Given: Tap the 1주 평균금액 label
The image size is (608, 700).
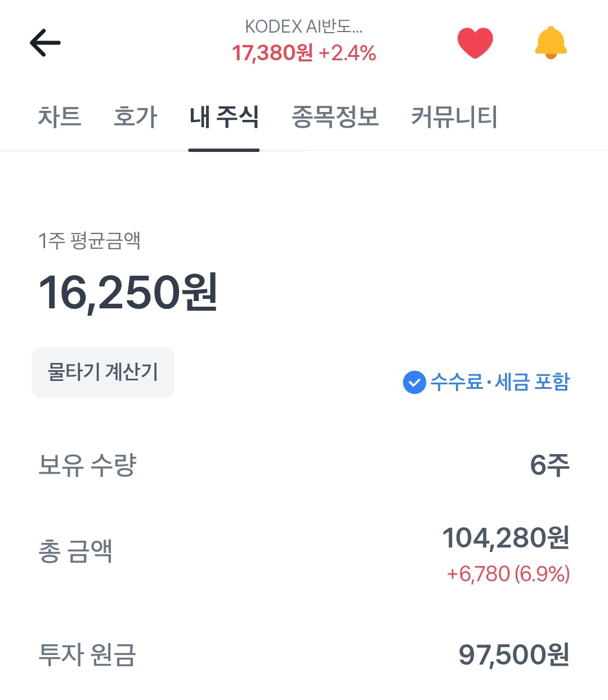Looking at the screenshot, I should point(89,241).
